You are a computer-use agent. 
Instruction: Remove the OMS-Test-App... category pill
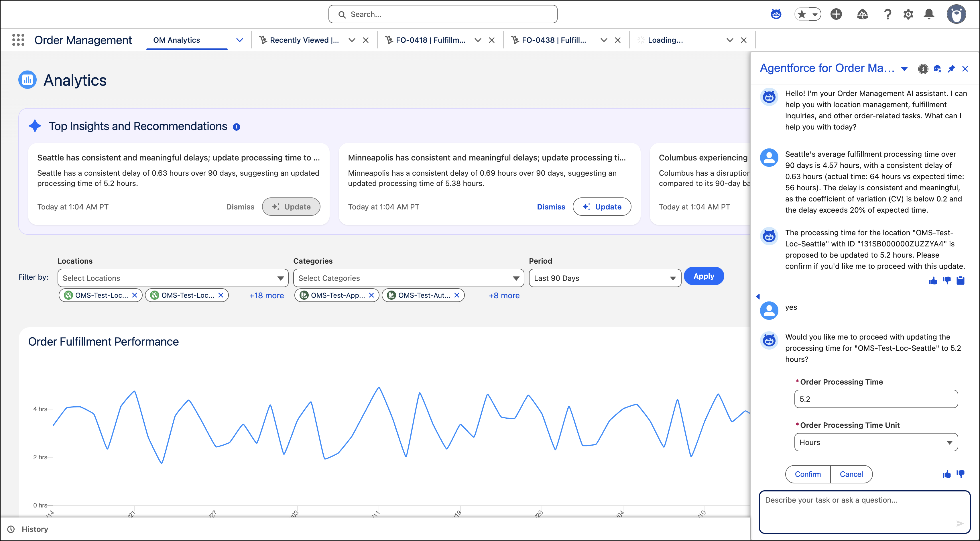tap(371, 295)
